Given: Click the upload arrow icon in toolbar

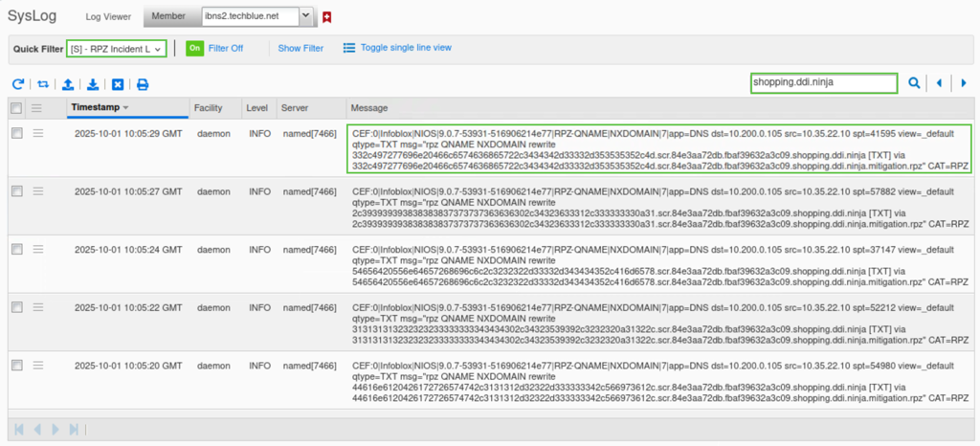Looking at the screenshot, I should click(68, 84).
